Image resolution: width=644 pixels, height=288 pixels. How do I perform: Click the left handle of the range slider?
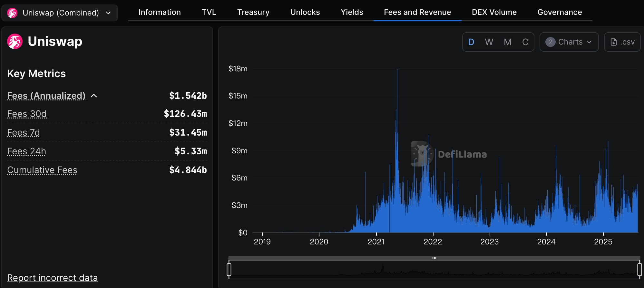pyautogui.click(x=229, y=270)
